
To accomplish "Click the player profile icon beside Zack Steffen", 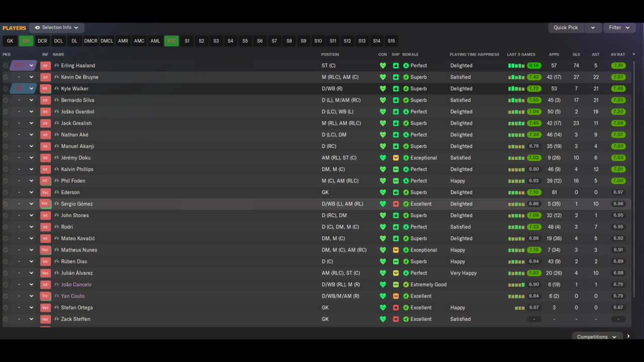I will coord(56,319).
